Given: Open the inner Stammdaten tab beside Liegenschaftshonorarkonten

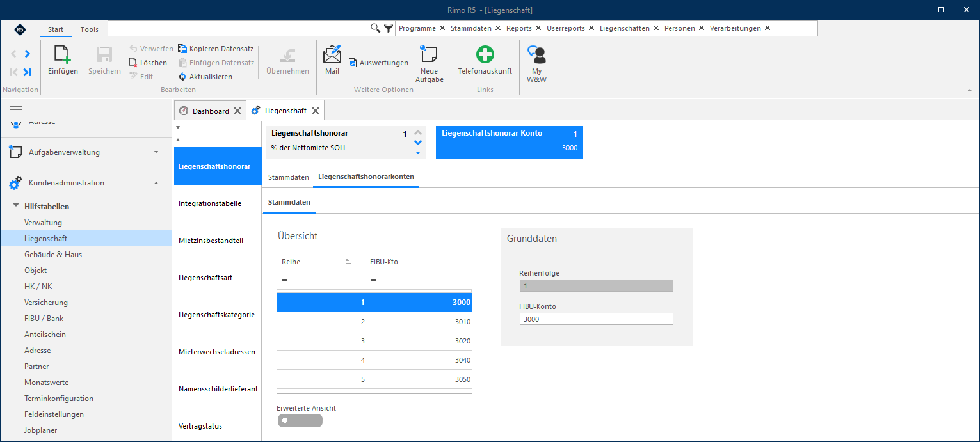Looking at the screenshot, I should point(289,177).
